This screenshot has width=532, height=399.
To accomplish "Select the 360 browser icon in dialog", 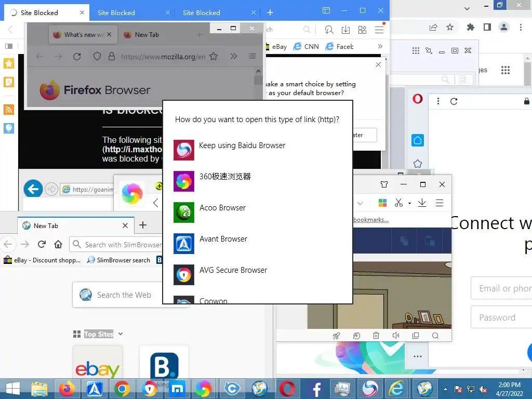I will pos(184,181).
